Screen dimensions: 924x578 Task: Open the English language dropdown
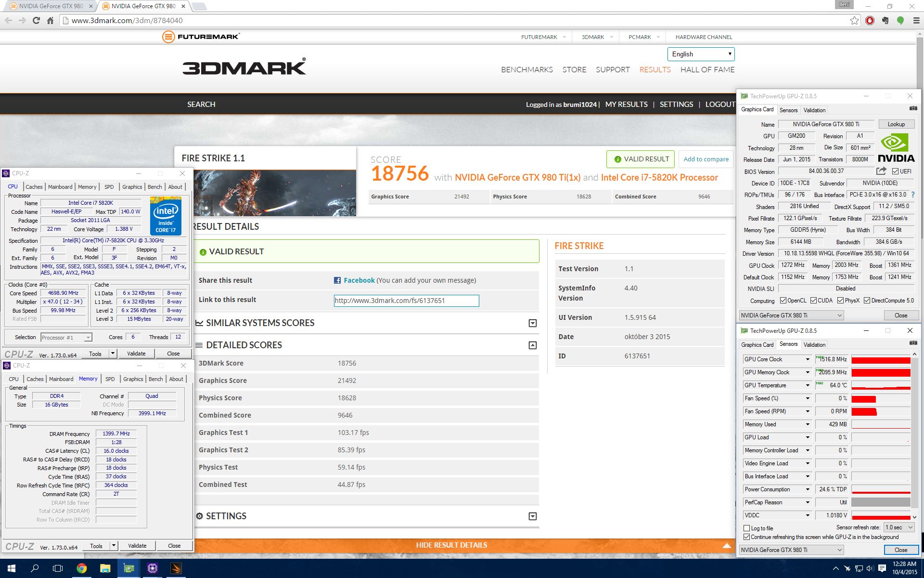[x=701, y=54]
